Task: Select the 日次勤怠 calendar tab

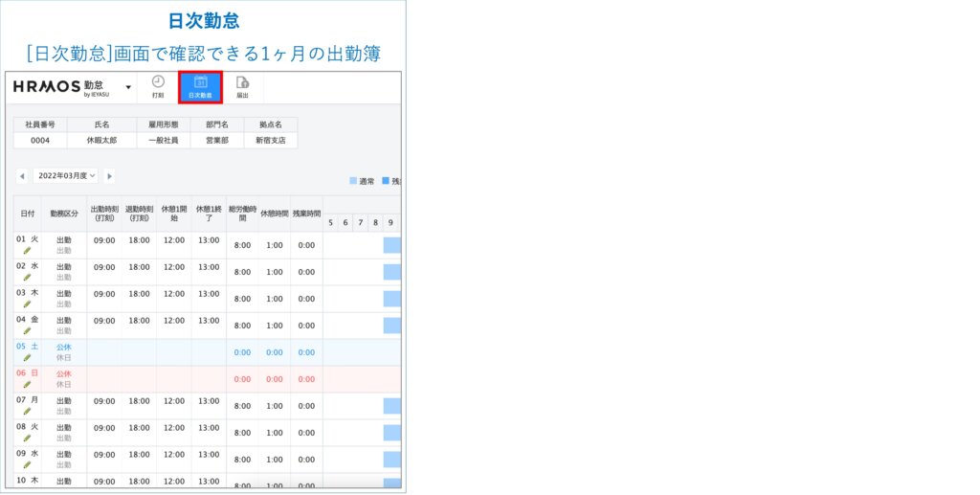Action: 200,86
